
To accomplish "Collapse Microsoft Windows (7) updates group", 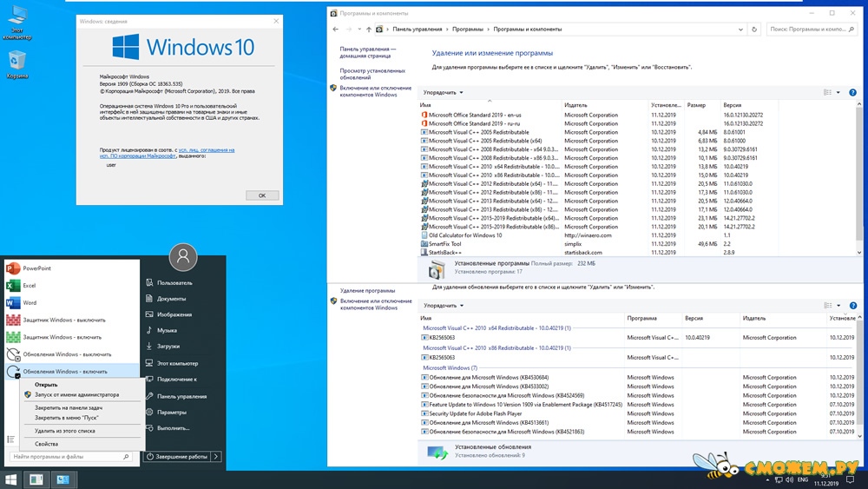I will click(x=450, y=367).
